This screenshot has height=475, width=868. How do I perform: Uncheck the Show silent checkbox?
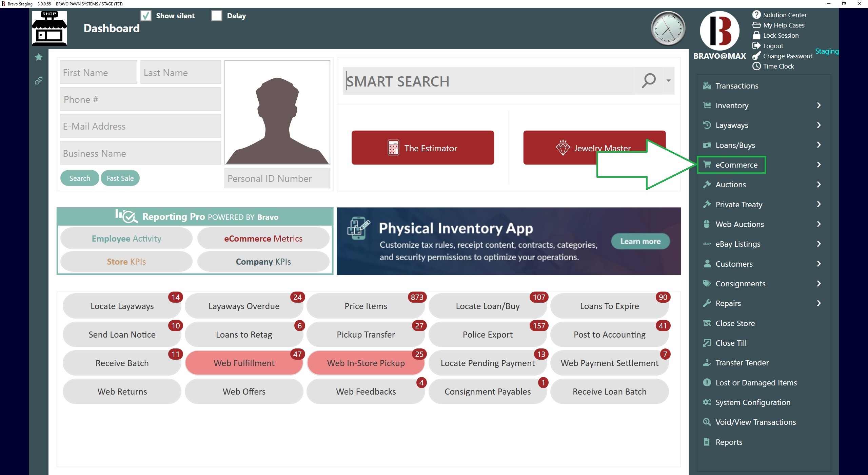(146, 16)
